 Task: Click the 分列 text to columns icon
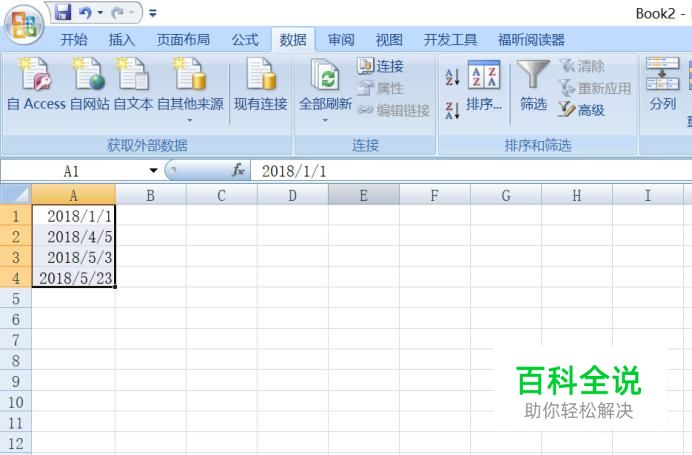[662, 85]
